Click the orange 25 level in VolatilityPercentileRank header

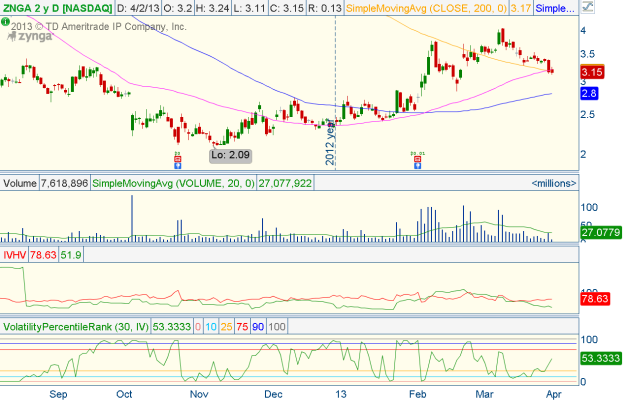click(x=226, y=327)
